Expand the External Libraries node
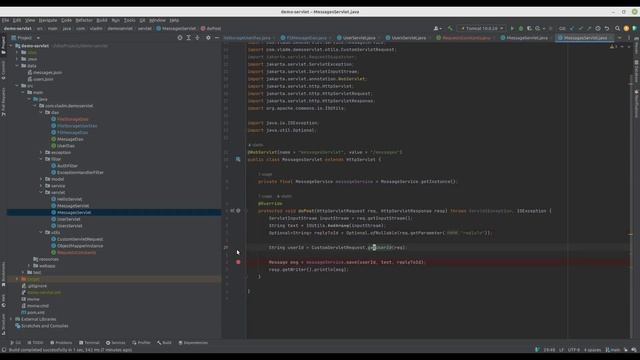The width and height of the screenshot is (640, 360). [11, 319]
